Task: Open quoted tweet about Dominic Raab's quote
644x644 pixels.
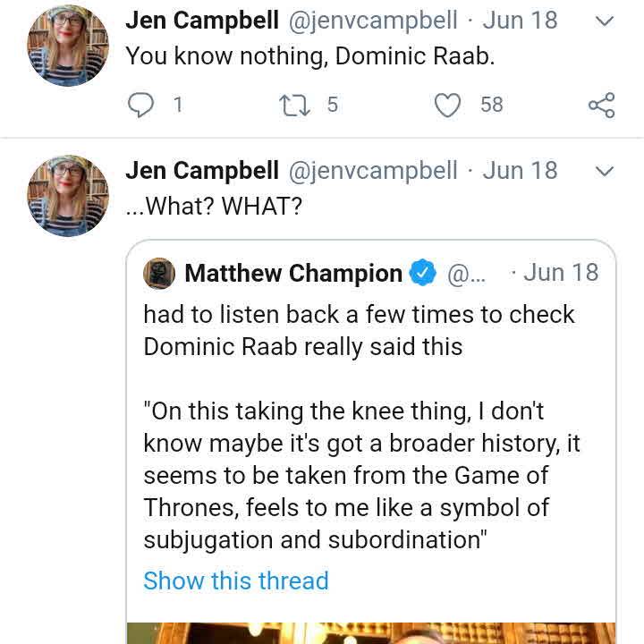Action: [x=358, y=428]
